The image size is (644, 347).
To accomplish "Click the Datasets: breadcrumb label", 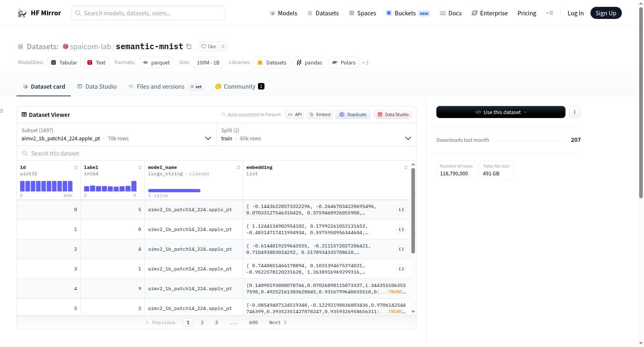I will tap(43, 46).
